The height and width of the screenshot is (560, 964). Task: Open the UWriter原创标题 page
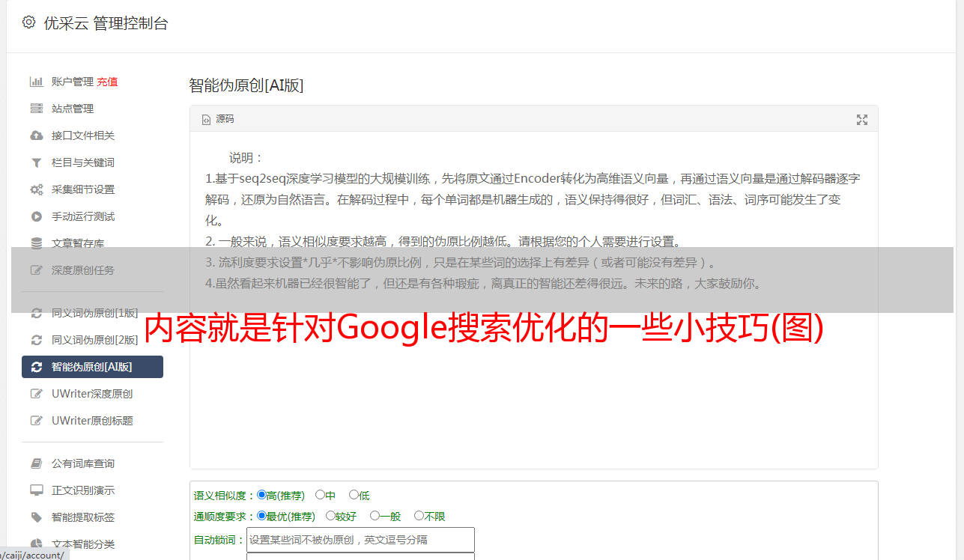tap(92, 421)
